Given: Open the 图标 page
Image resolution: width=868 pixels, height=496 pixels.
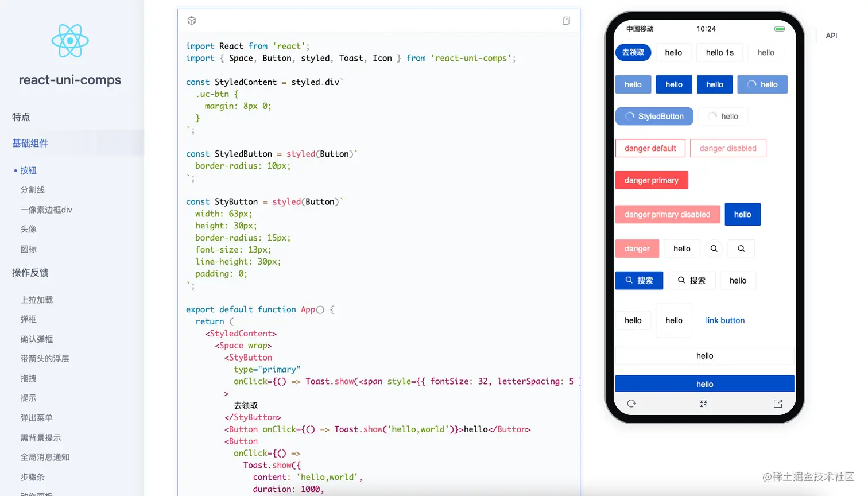Looking at the screenshot, I should (x=28, y=249).
